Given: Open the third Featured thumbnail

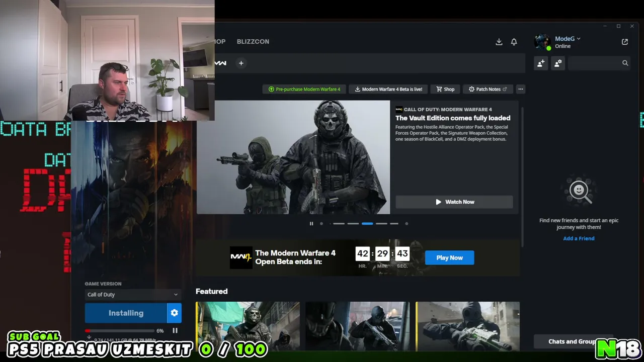Looking at the screenshot, I should pyautogui.click(x=467, y=326).
